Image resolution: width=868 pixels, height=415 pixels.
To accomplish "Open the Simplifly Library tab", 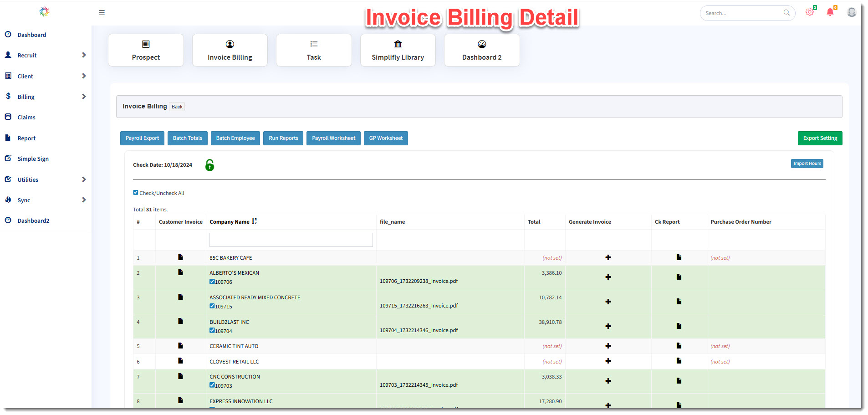I will [398, 50].
